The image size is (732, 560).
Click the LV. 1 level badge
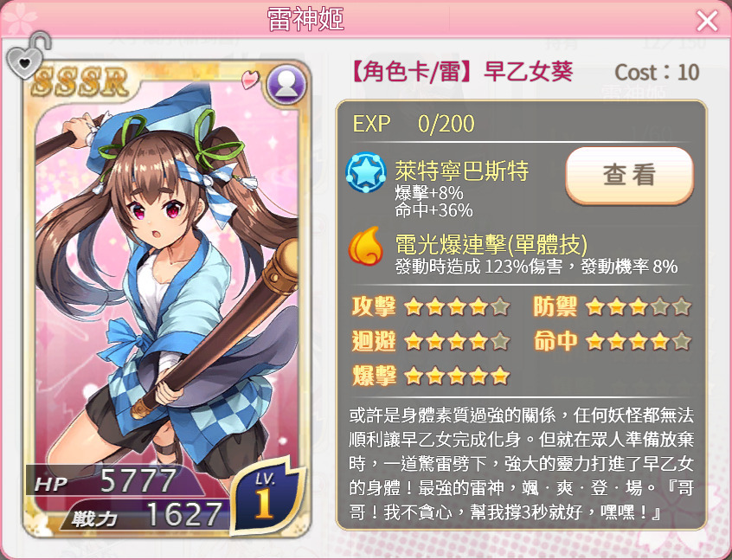tap(265, 496)
